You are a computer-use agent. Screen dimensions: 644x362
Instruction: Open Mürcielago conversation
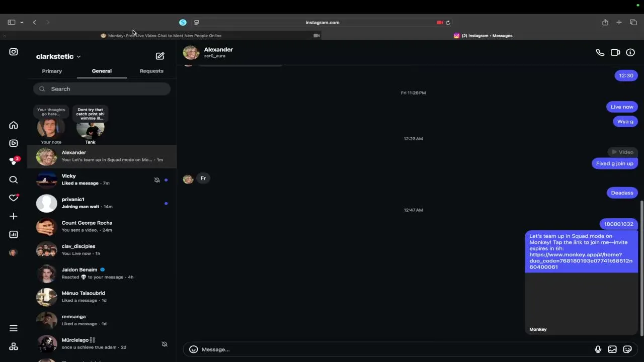102,344
